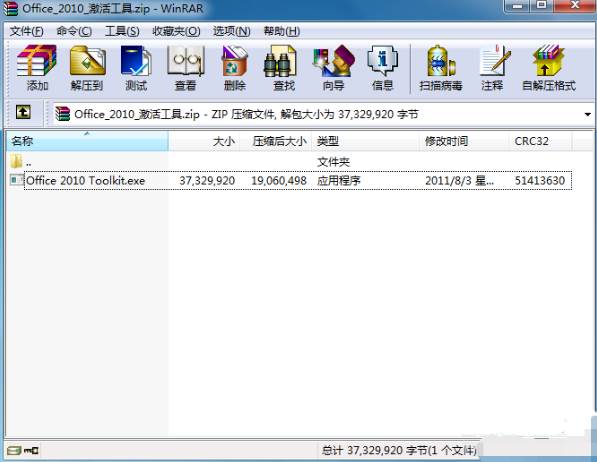Click the packed size 19,060,498
Screen dimensions: 597x462
[279, 181]
